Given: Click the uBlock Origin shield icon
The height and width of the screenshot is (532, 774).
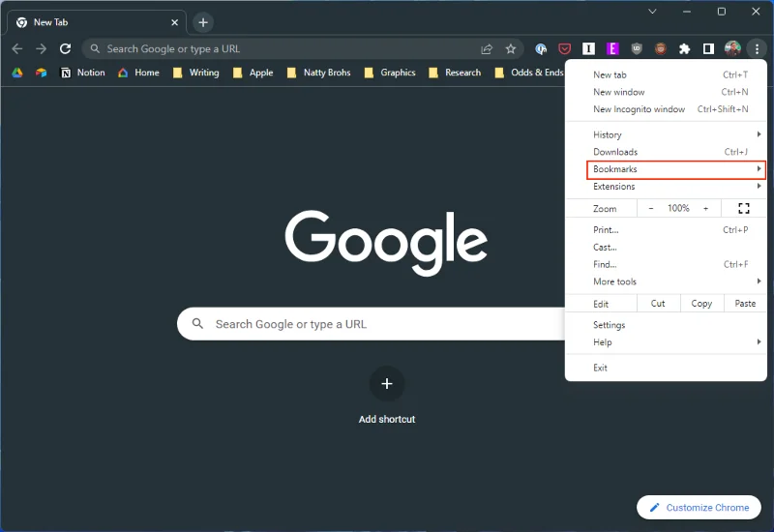Looking at the screenshot, I should [x=637, y=48].
